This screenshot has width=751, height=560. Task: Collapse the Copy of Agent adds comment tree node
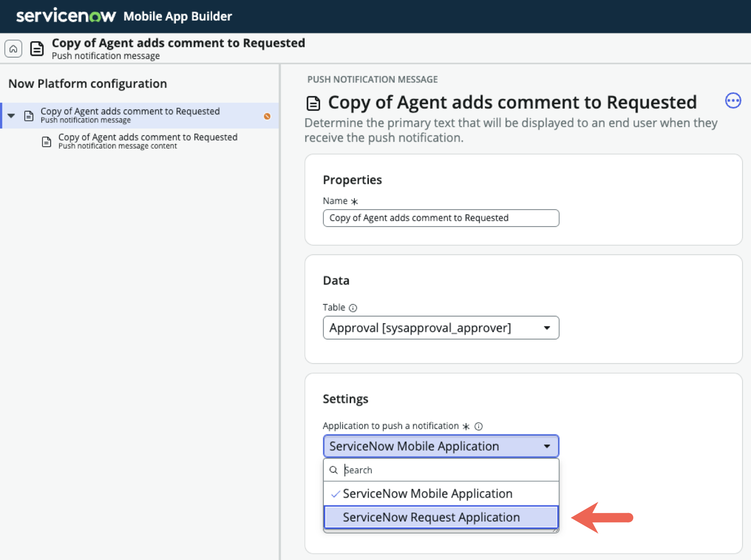coord(11,116)
